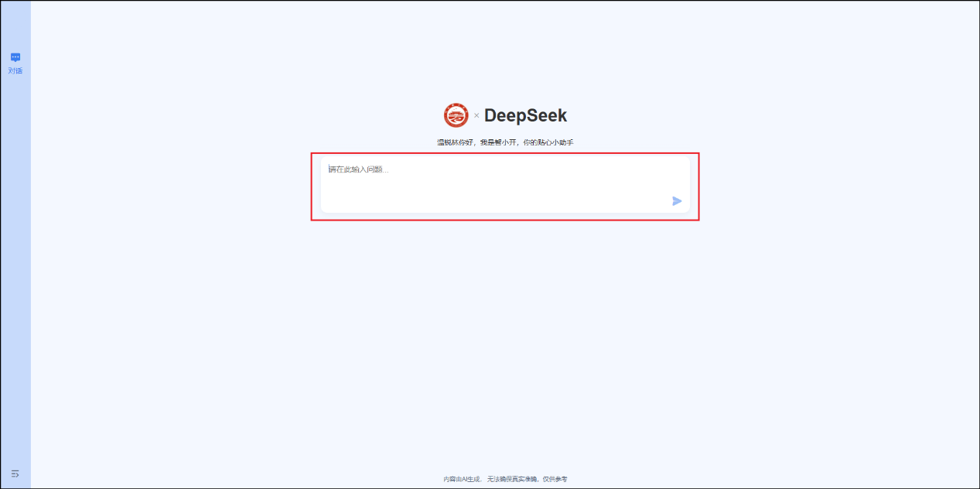Click 你的贴心小助手 in the greeting
The height and width of the screenshot is (489, 980).
pos(548,142)
